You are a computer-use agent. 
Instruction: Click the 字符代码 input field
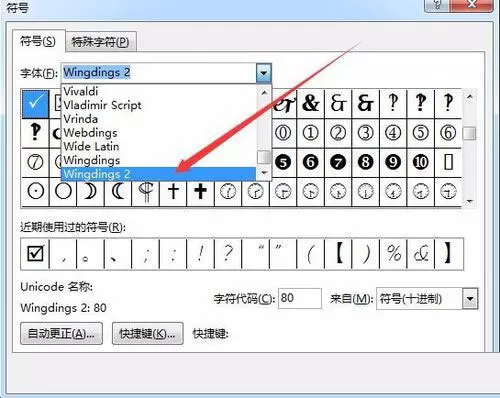click(x=300, y=298)
